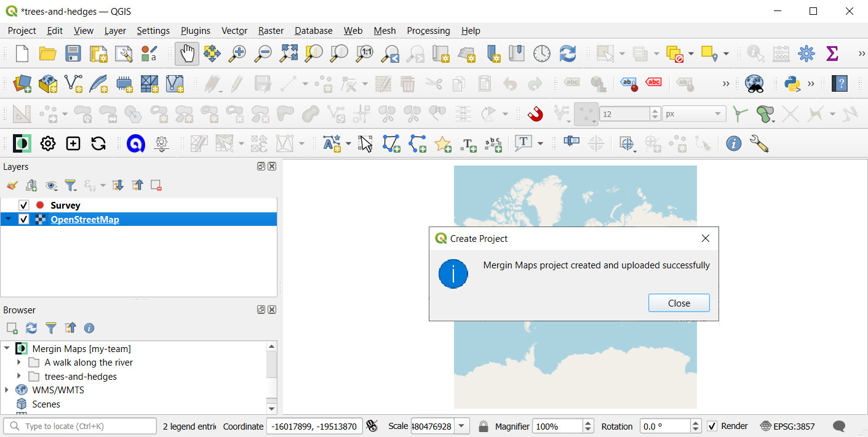The width and height of the screenshot is (868, 437).
Task: Open the Processing Toolbox gear icon
Action: tap(806, 54)
